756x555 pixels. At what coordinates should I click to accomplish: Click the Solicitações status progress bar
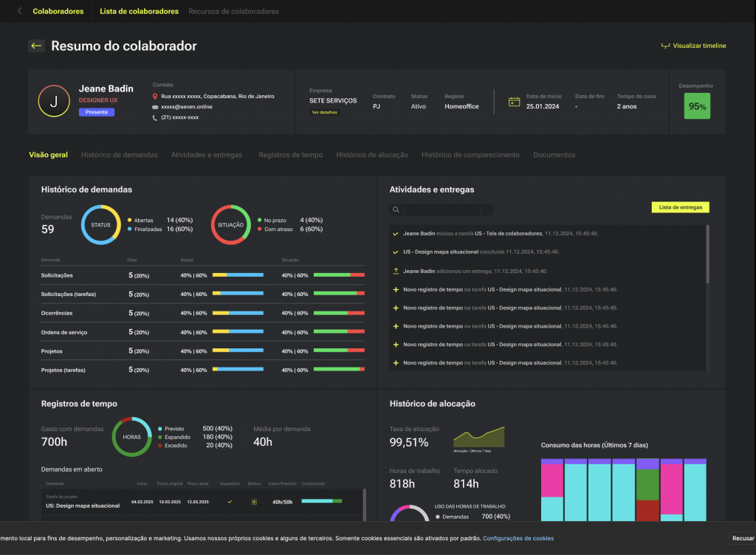point(238,275)
